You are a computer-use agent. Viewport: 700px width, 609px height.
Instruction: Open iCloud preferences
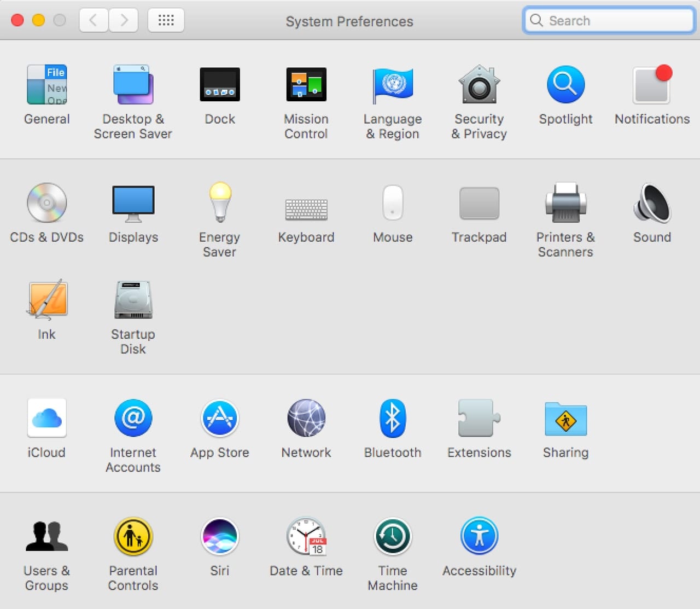coord(47,418)
